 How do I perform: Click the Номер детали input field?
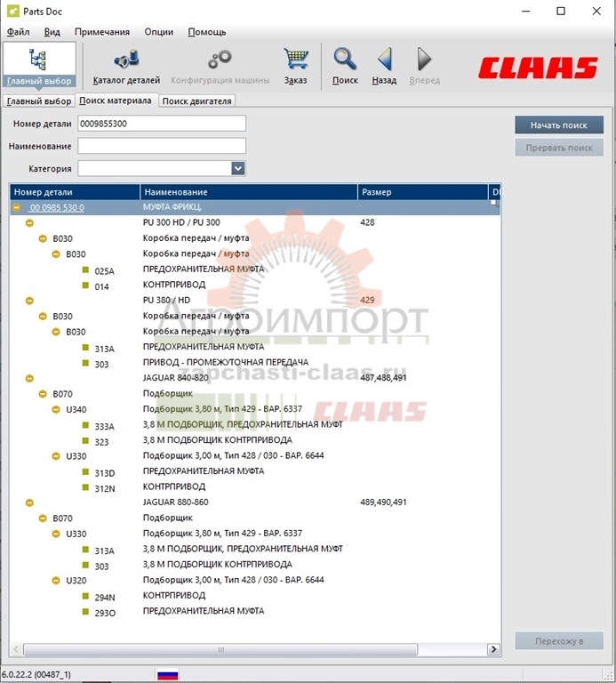[162, 124]
